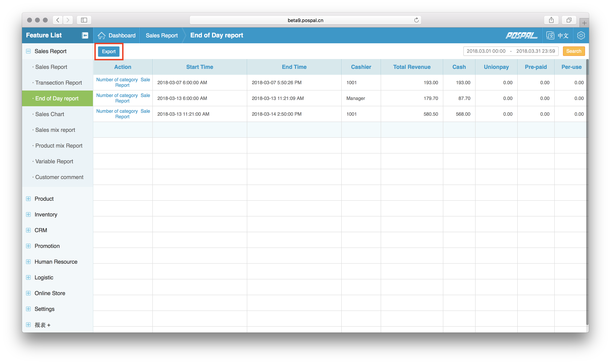The height and width of the screenshot is (364, 611).
Task: Click the browser reload page icon
Action: [x=416, y=20]
